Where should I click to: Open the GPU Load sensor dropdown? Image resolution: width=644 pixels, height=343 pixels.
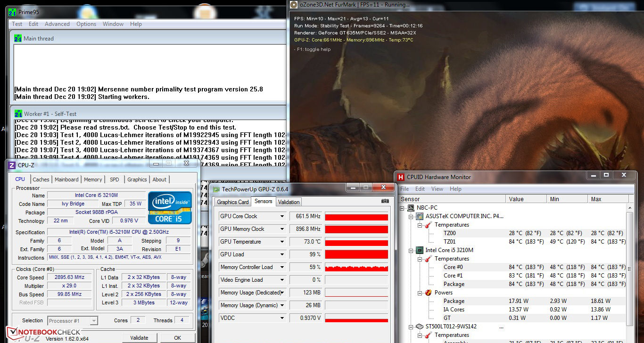click(282, 254)
